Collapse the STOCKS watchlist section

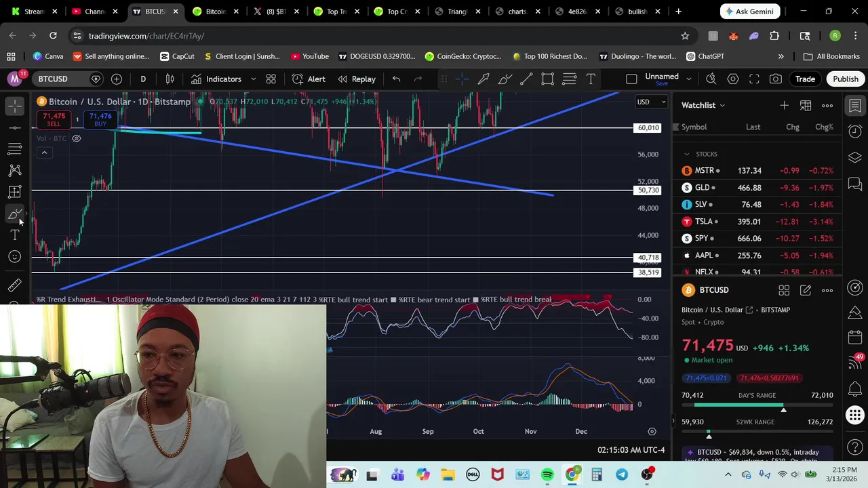(686, 154)
